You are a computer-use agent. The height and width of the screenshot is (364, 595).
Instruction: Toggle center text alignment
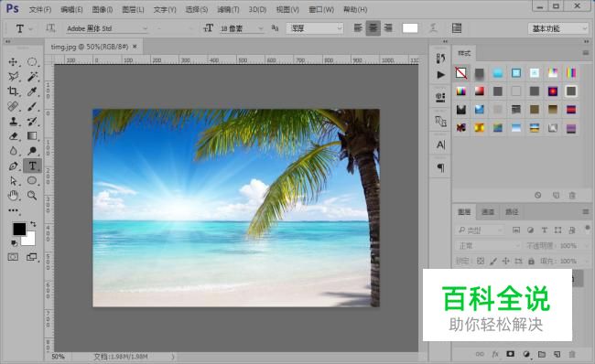click(x=373, y=28)
